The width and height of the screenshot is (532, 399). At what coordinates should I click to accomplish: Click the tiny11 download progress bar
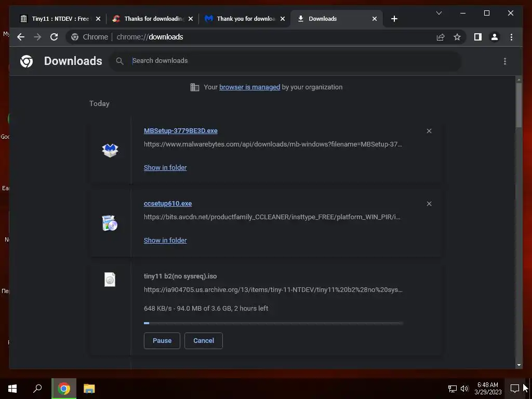pos(273,323)
